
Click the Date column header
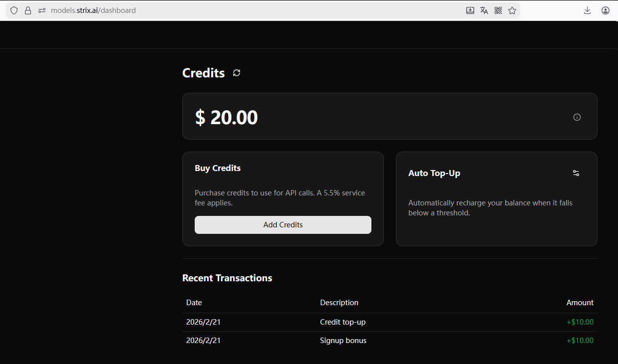pos(194,303)
